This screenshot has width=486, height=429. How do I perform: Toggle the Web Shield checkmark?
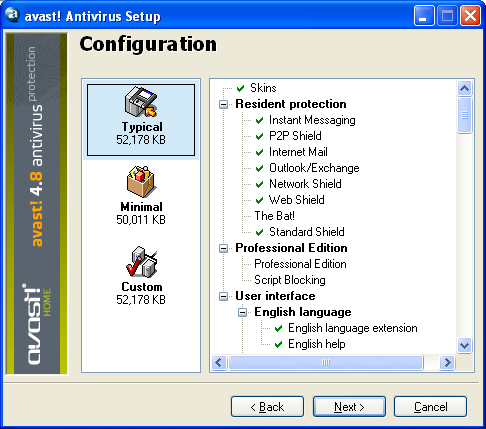click(260, 200)
